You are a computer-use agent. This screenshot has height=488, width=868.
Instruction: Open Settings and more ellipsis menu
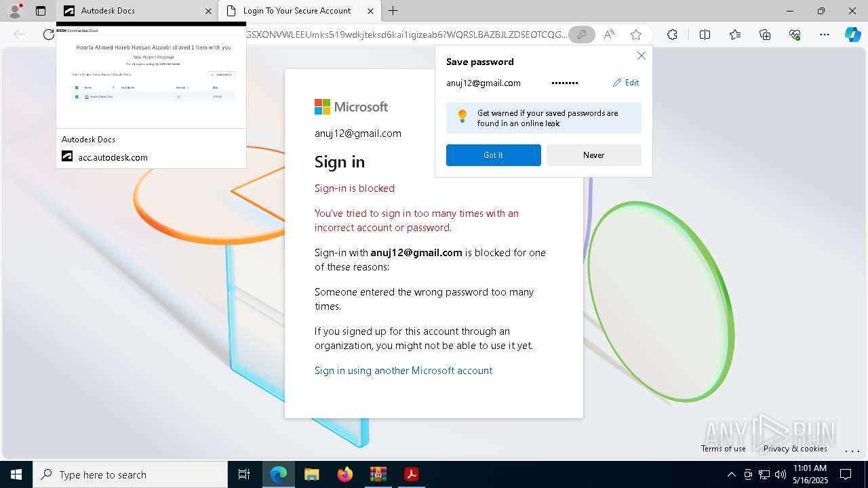(x=825, y=35)
